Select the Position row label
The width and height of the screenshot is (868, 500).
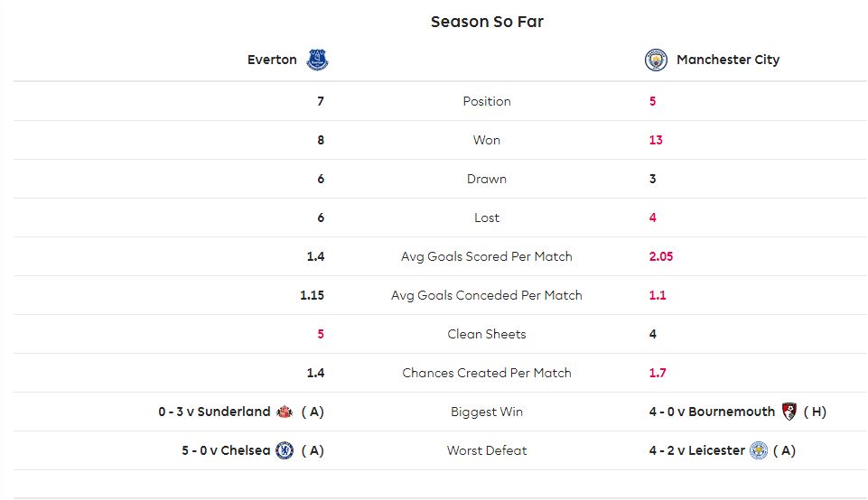point(487,101)
